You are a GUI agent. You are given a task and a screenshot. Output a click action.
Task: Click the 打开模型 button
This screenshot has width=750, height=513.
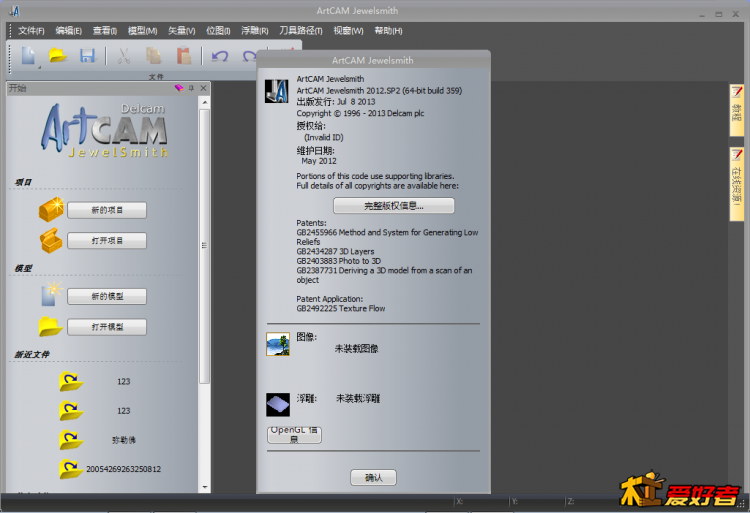[107, 327]
